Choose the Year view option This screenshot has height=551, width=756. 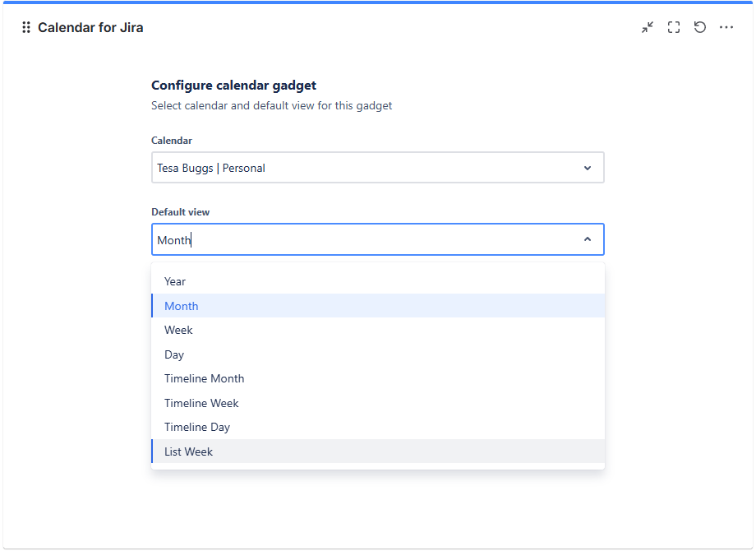[x=175, y=281]
